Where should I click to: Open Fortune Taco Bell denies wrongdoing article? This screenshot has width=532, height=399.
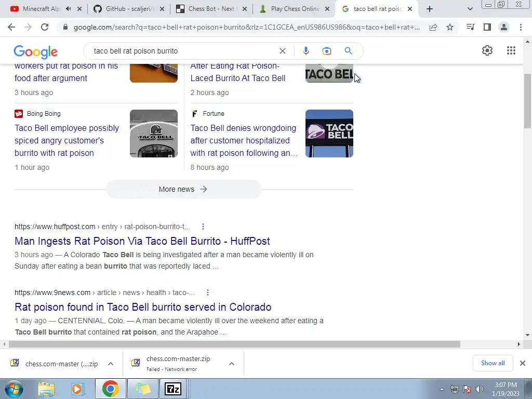(244, 140)
